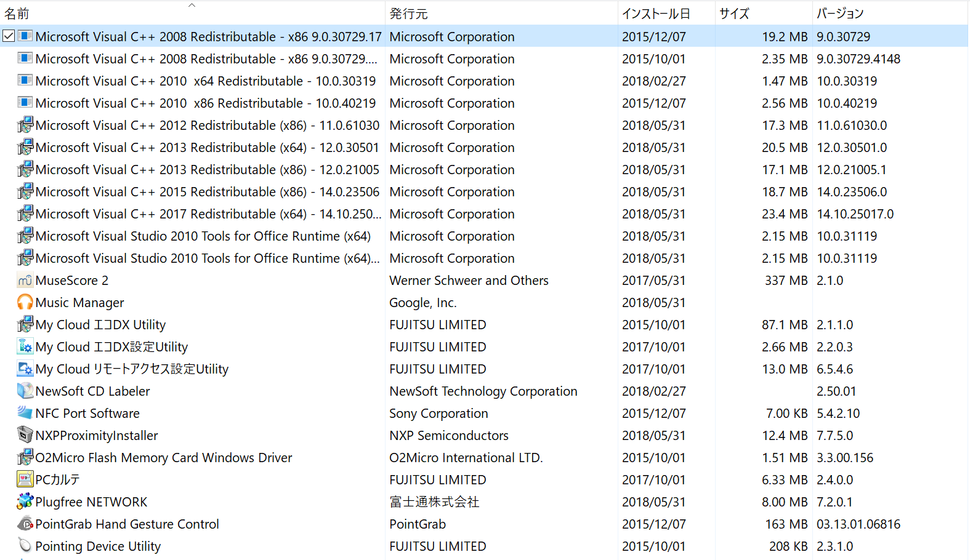Click the Plugfree NETWORK icon

(25, 502)
